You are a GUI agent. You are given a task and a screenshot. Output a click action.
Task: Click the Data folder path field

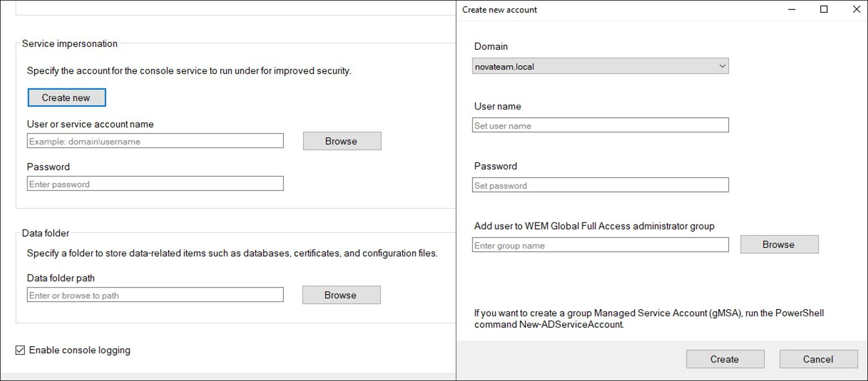coord(155,295)
